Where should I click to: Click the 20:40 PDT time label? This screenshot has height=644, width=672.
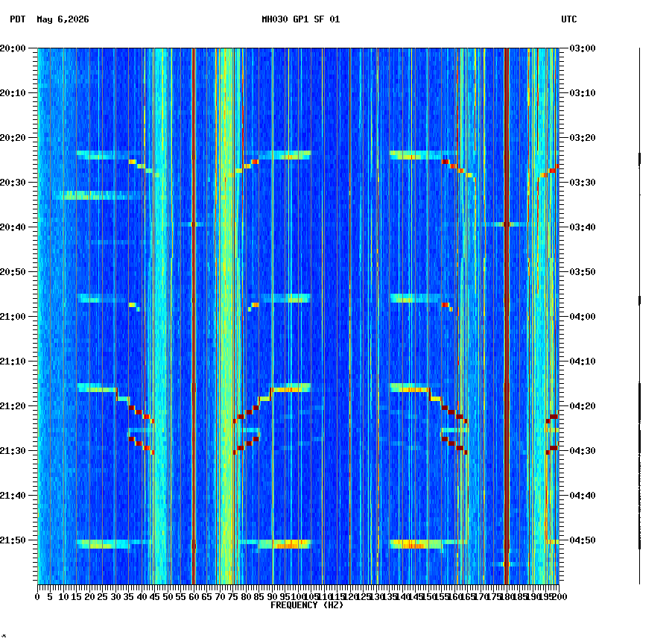click(x=13, y=227)
